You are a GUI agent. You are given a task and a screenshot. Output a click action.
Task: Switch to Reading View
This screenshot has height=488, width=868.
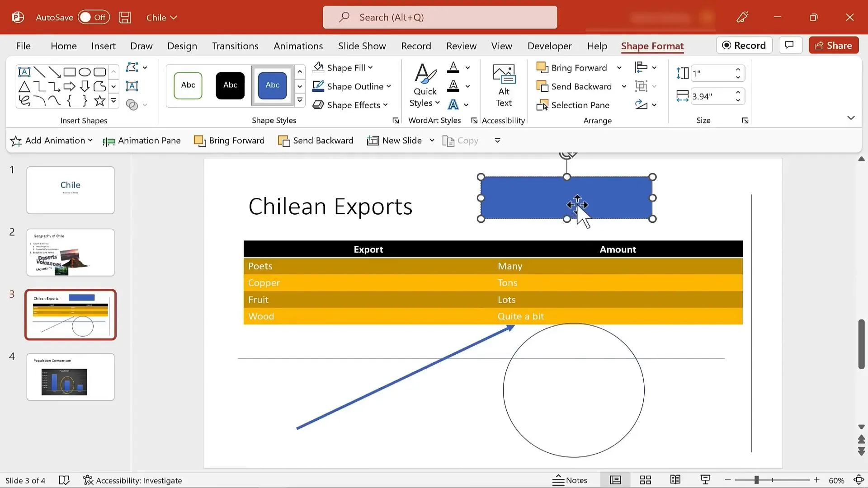[675, 480]
